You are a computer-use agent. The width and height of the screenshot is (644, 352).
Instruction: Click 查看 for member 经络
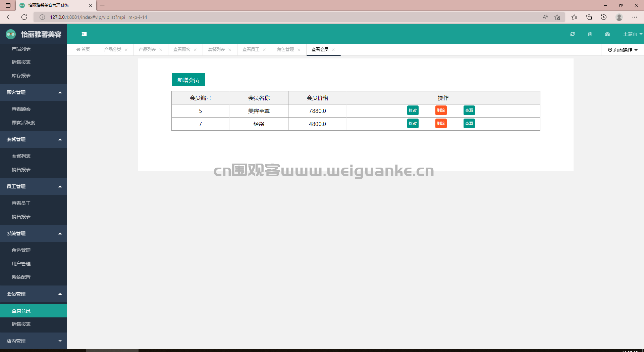[469, 124]
